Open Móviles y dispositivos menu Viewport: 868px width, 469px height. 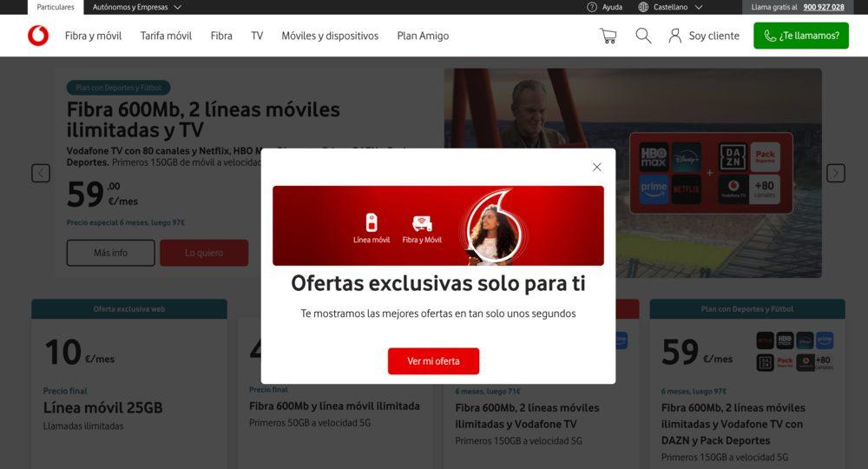[x=330, y=36]
